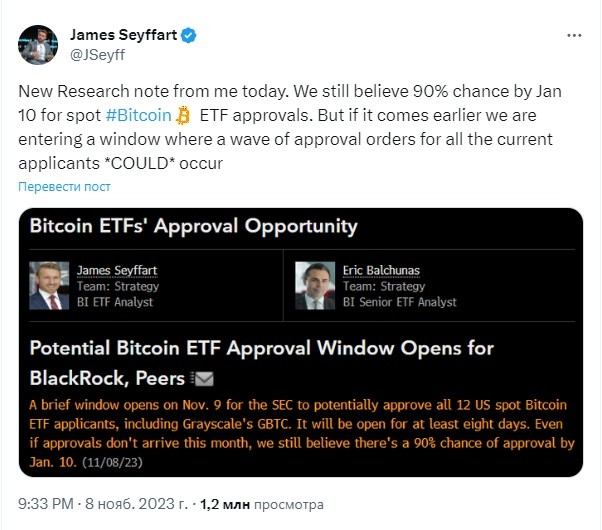Click the (11/08/23) date in the note
Screen dimensions: 602x530
tap(112, 462)
